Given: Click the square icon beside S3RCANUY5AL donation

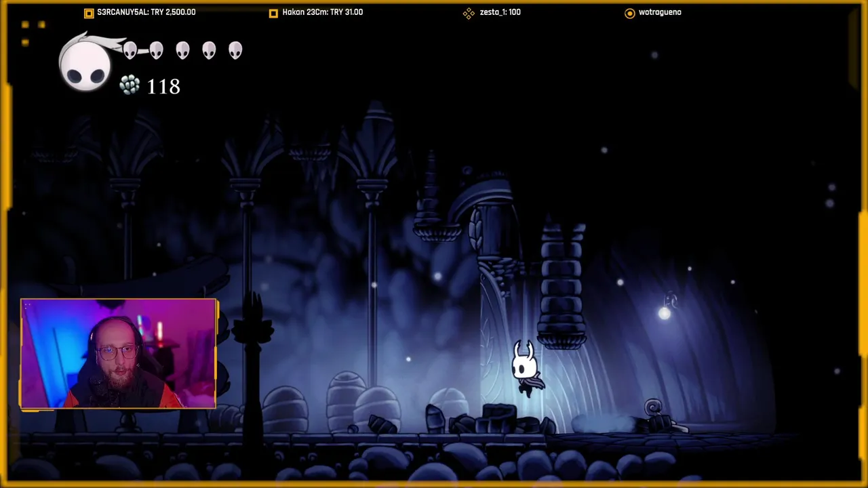Looking at the screenshot, I should [89, 13].
